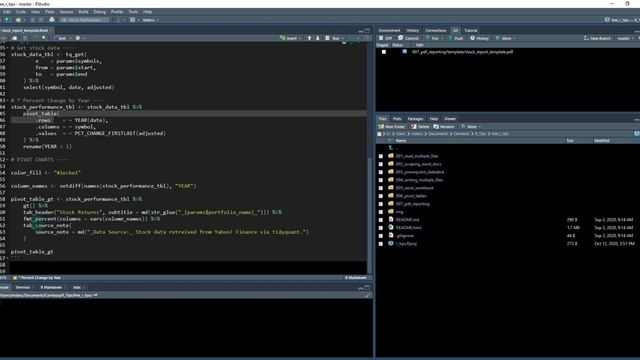Click the Rename file button

tap(444, 127)
